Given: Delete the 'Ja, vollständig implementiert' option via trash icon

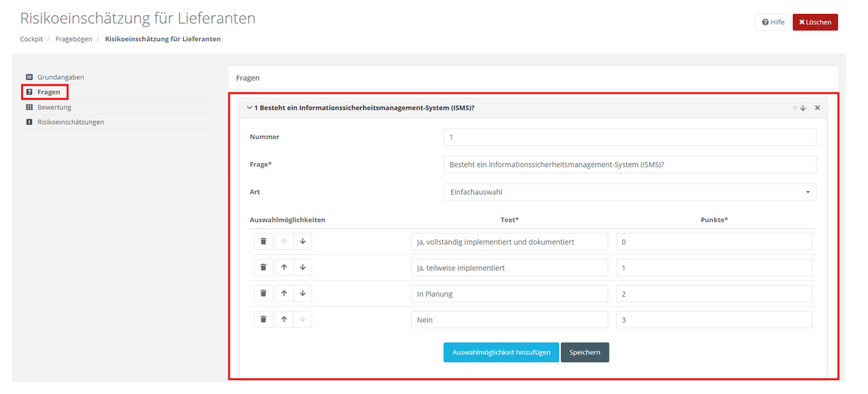Looking at the screenshot, I should tap(263, 241).
